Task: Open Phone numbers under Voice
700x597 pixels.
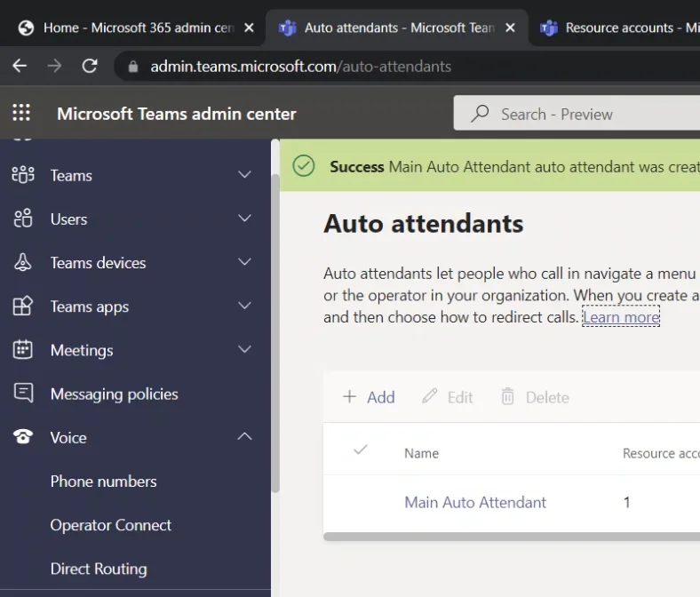Action: click(103, 482)
